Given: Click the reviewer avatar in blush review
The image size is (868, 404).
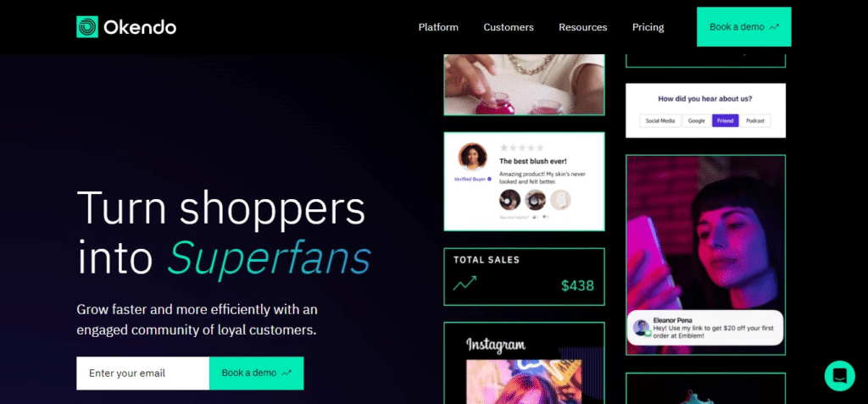Looking at the screenshot, I should coord(473,158).
